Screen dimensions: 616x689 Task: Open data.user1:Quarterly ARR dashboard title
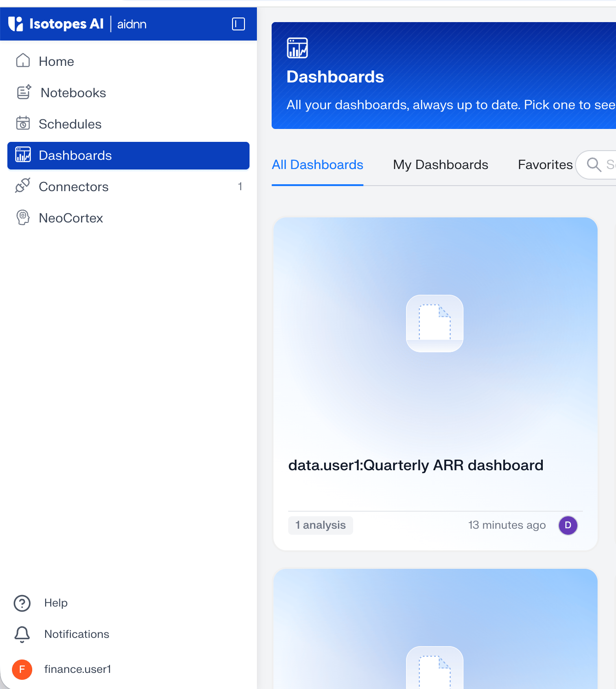(x=416, y=465)
